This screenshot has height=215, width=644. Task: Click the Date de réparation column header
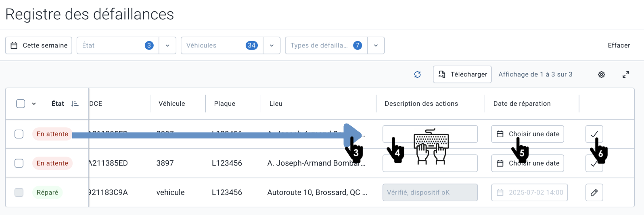[x=522, y=104]
